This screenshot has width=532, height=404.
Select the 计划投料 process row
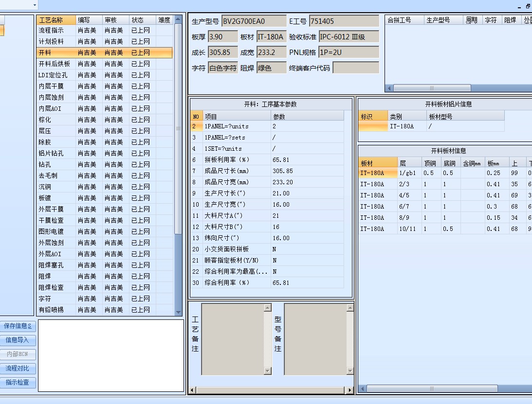tap(105, 42)
